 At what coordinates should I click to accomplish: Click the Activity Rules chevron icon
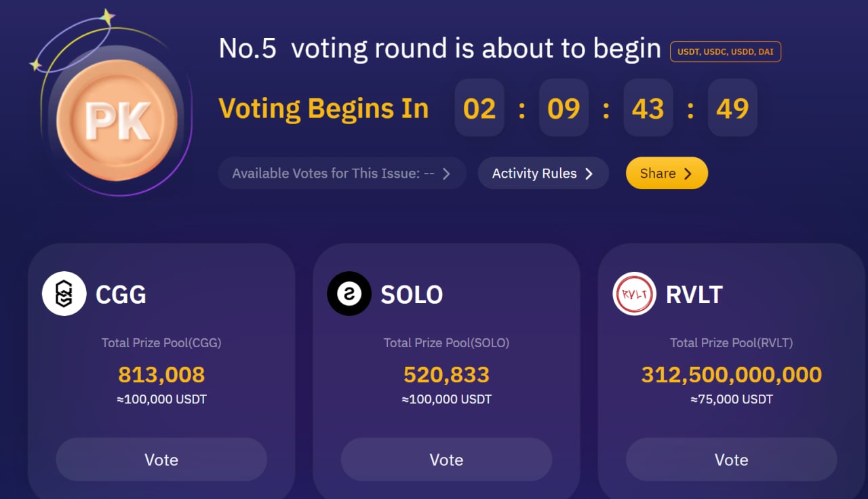tap(589, 174)
